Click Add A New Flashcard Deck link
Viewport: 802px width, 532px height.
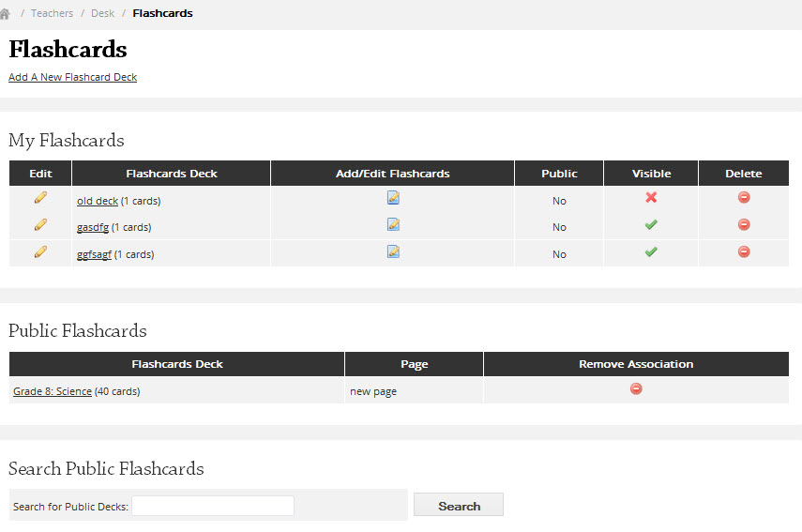click(72, 77)
